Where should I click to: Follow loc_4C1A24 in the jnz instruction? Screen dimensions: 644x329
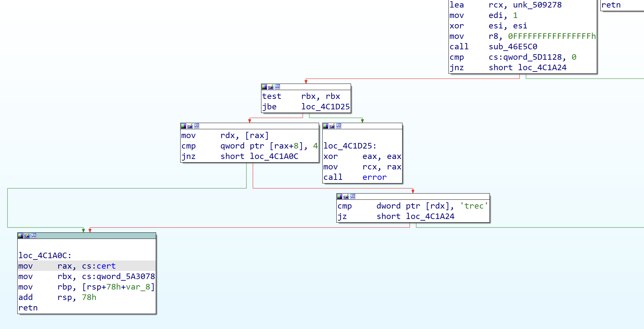point(542,68)
